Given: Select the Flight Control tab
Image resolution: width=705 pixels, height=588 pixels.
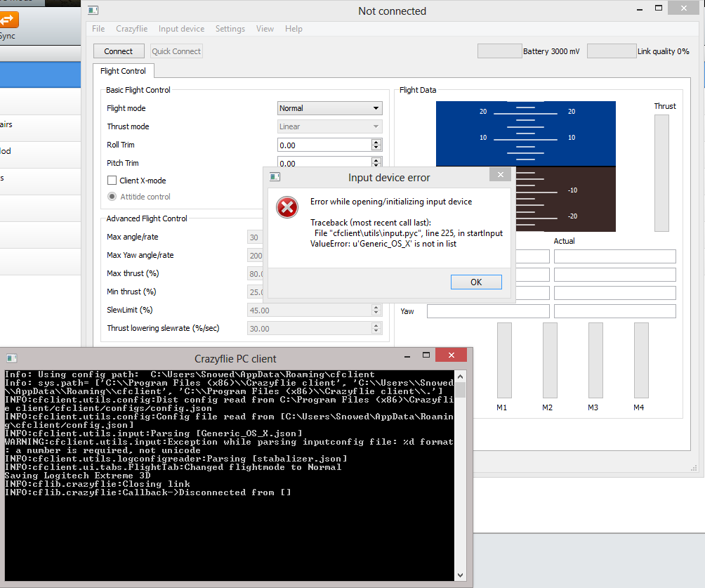Looking at the screenshot, I should click(123, 71).
